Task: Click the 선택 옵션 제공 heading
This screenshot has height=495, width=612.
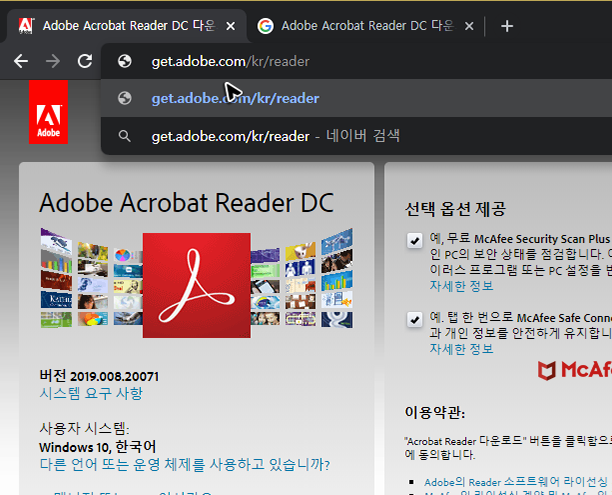Action: point(455,209)
